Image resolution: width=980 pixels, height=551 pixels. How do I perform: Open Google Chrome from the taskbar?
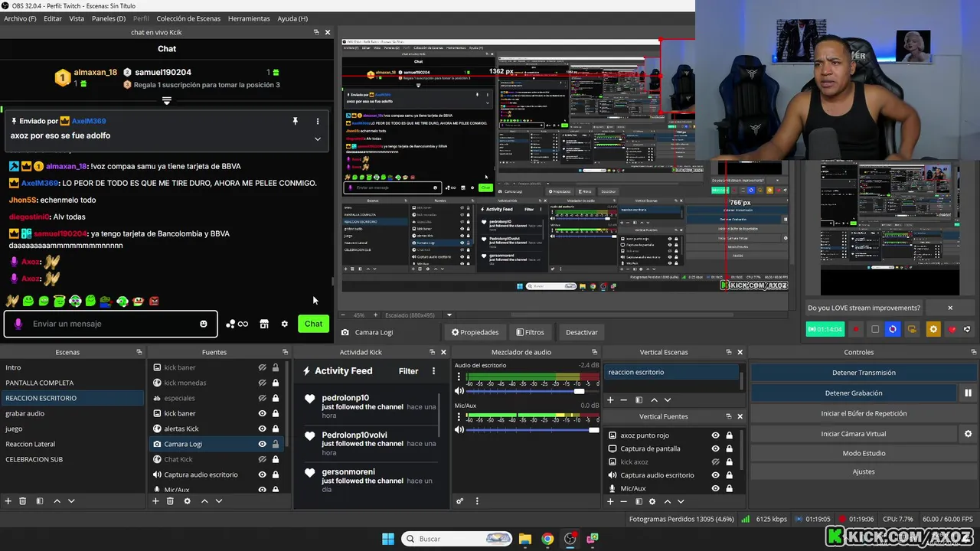click(547, 539)
